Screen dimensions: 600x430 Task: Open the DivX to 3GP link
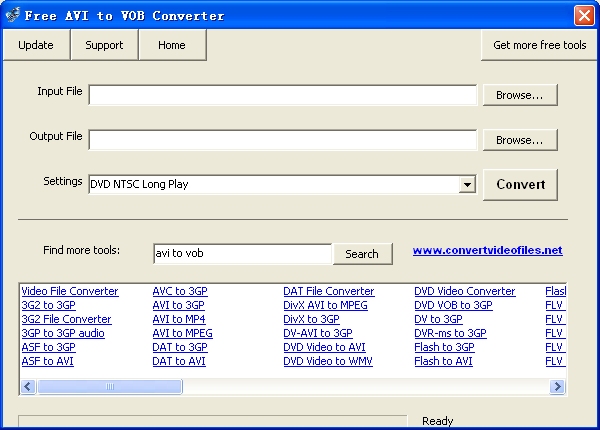[311, 319]
